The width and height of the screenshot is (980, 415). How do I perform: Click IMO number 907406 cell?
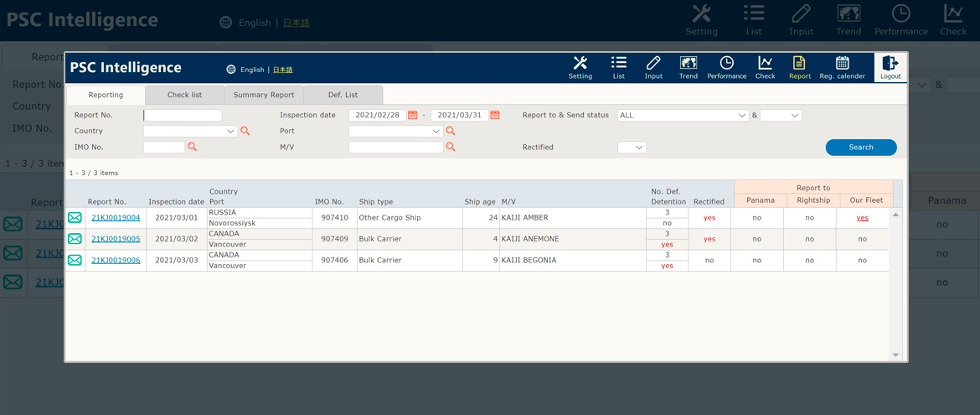click(x=334, y=261)
